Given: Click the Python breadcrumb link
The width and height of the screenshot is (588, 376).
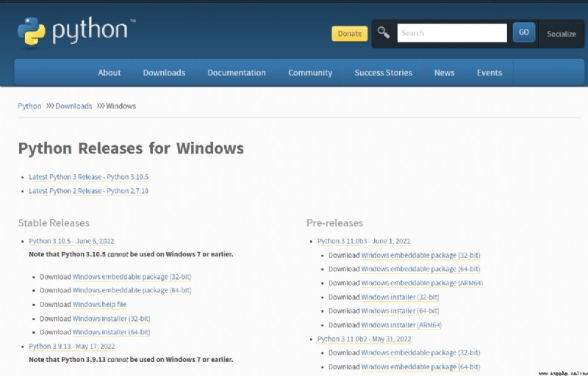Looking at the screenshot, I should coord(29,106).
